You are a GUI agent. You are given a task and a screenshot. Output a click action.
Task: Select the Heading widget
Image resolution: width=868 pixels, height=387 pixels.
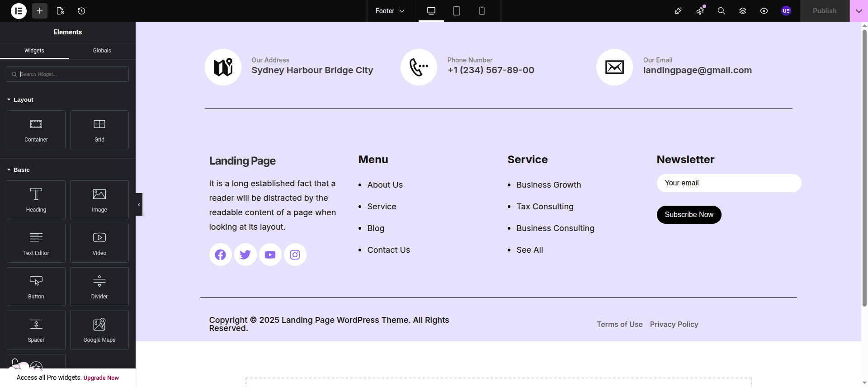[x=36, y=200]
